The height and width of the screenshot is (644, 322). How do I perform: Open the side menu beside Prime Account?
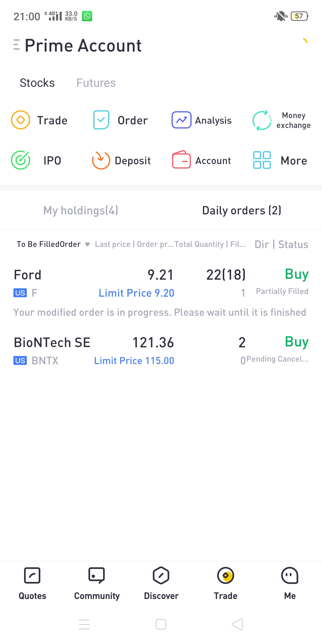click(17, 45)
